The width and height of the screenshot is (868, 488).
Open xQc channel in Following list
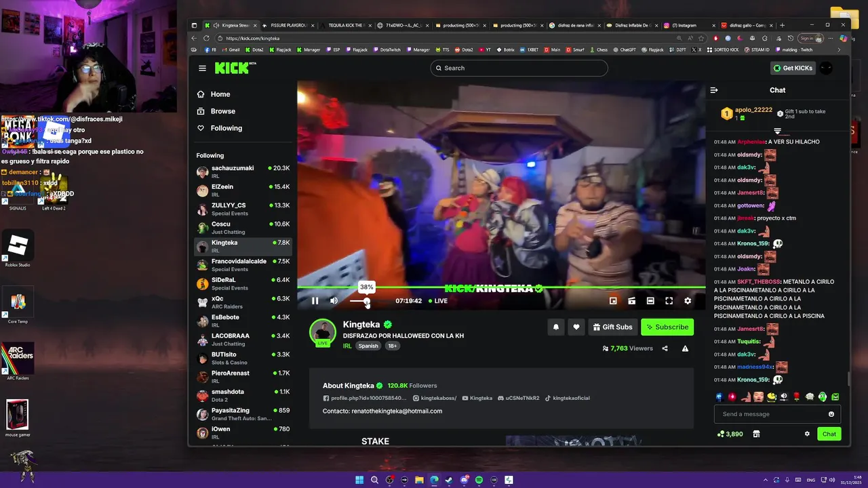point(243,302)
